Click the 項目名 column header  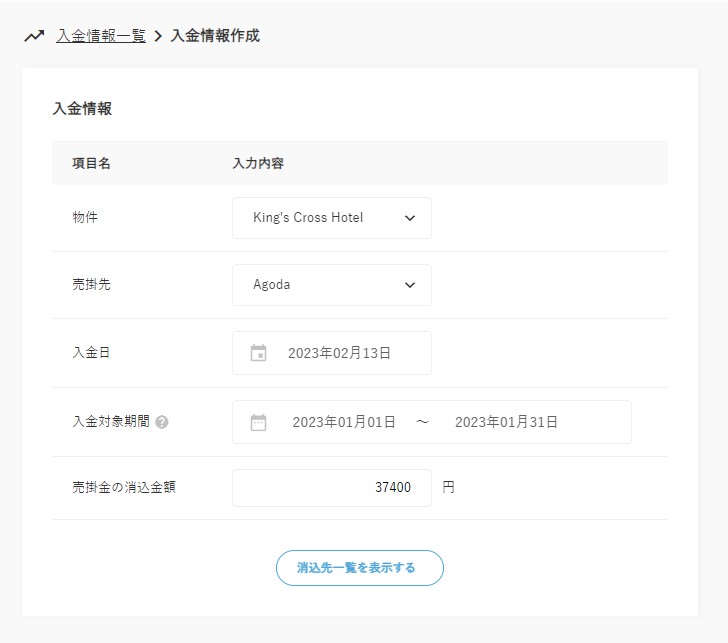pyautogui.click(x=91, y=163)
